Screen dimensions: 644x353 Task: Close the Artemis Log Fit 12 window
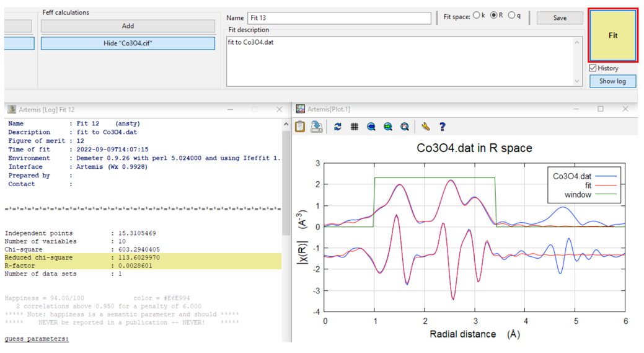(x=280, y=109)
